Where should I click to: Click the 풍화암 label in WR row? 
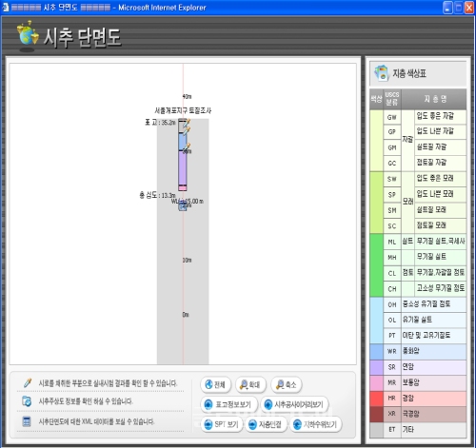click(x=411, y=351)
